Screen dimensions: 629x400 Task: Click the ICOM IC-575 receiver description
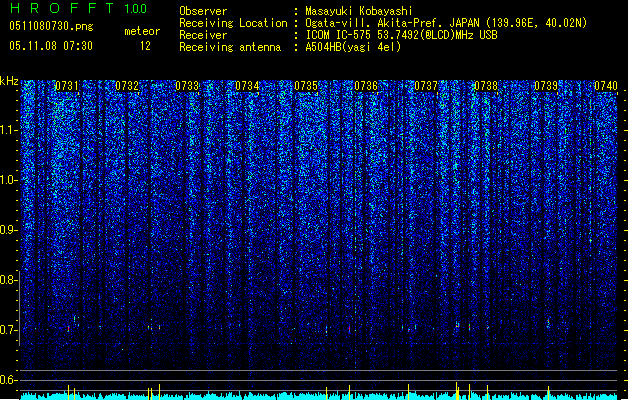(x=401, y=35)
